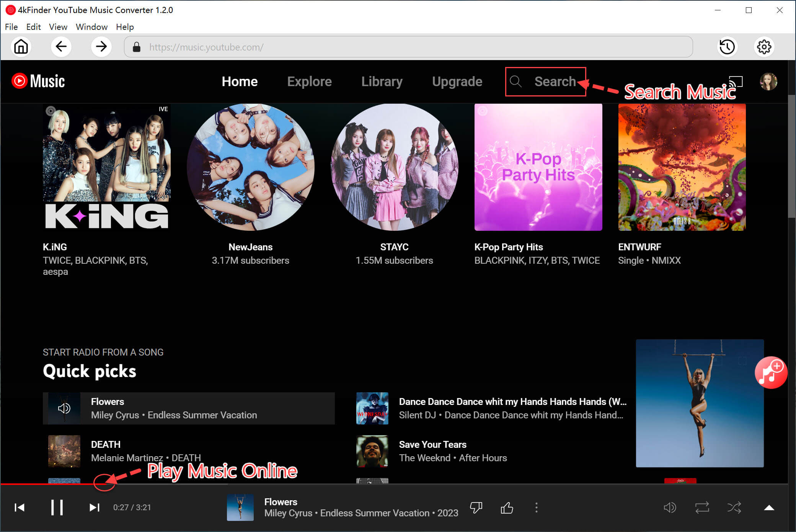Click Home navigation icon button
Screen dimensions: 796x532
point(21,47)
